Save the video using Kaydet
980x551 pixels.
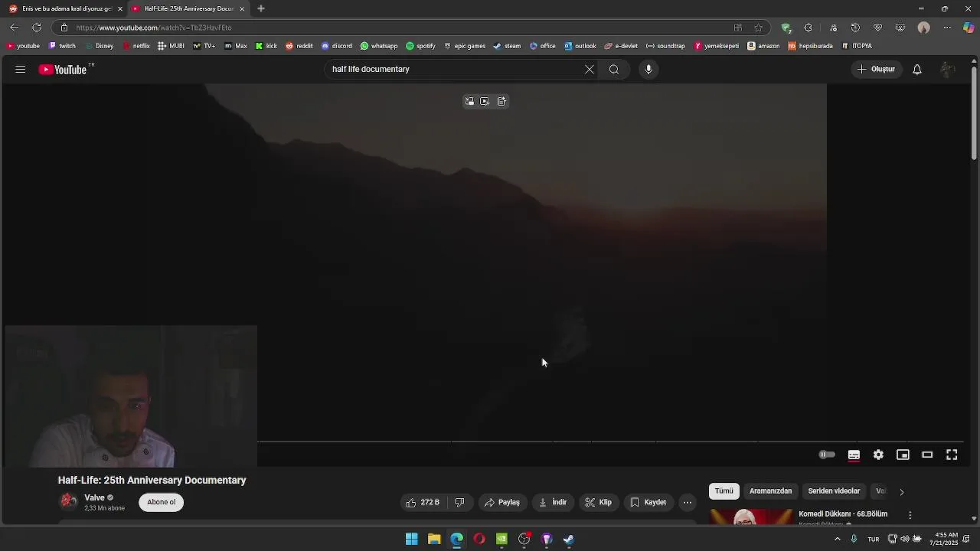click(x=648, y=503)
